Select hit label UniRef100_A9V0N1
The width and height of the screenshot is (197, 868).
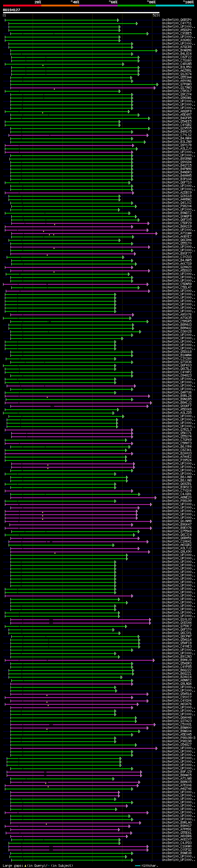coord(177,81)
